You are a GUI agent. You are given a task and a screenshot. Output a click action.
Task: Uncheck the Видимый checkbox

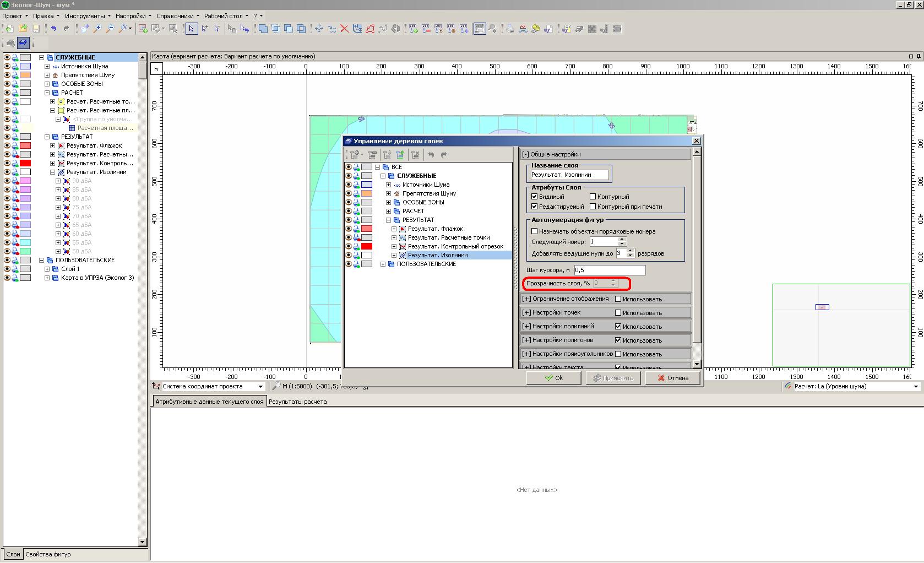[x=534, y=197]
